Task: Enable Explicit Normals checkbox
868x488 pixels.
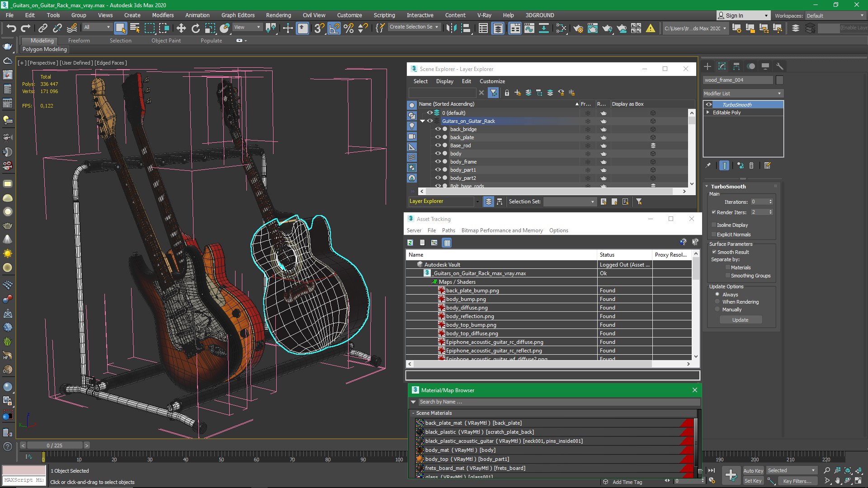Action: tap(714, 235)
